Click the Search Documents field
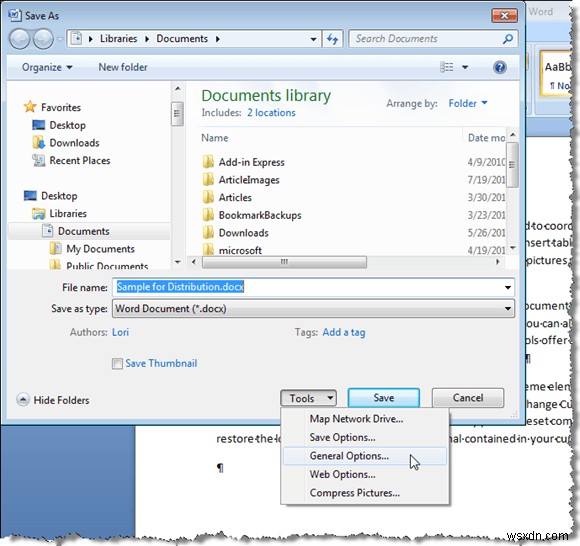Viewport: 580px width, 546px height. 426,39
